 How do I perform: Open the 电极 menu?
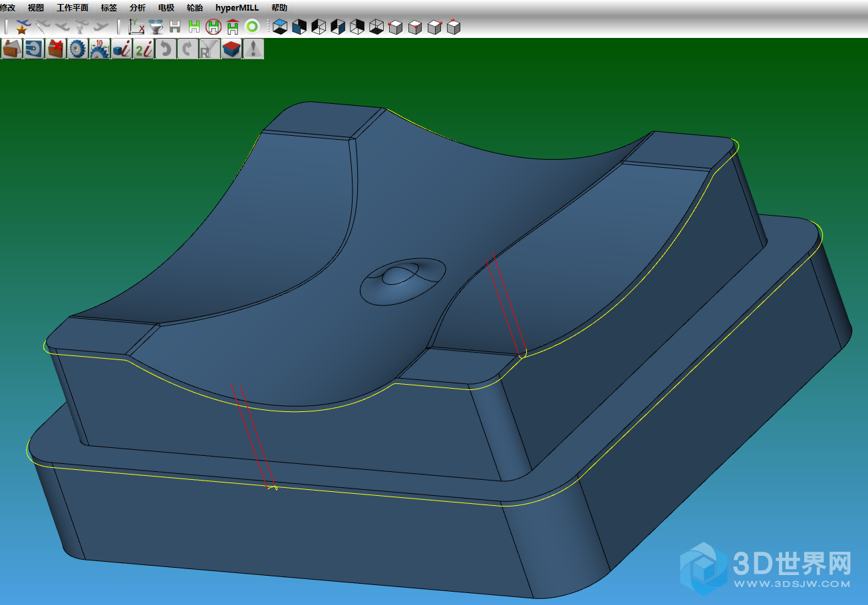coord(166,8)
